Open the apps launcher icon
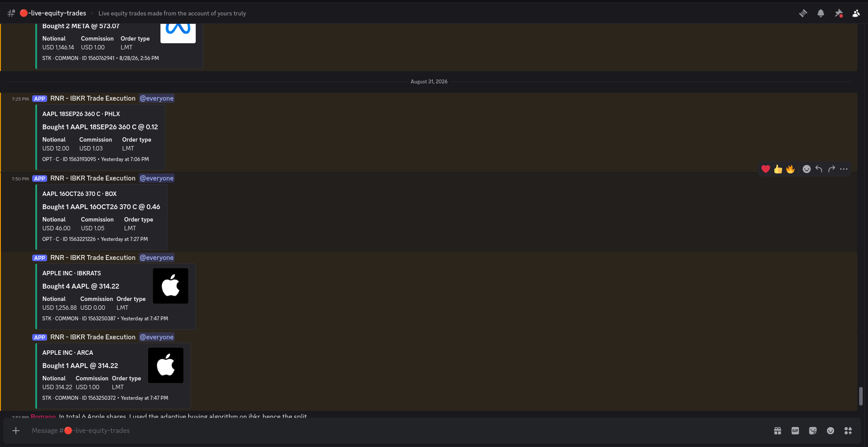Screen dimensions: 868x447 (x=848, y=431)
